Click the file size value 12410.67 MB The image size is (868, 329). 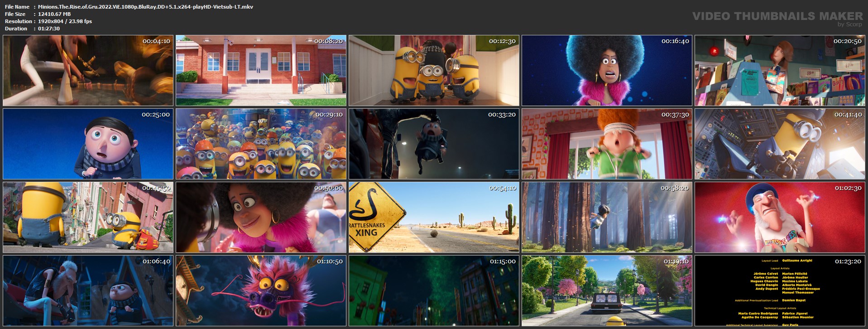click(54, 14)
